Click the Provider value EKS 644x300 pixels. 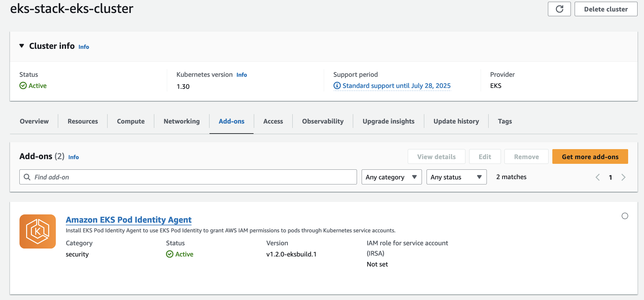pos(496,86)
